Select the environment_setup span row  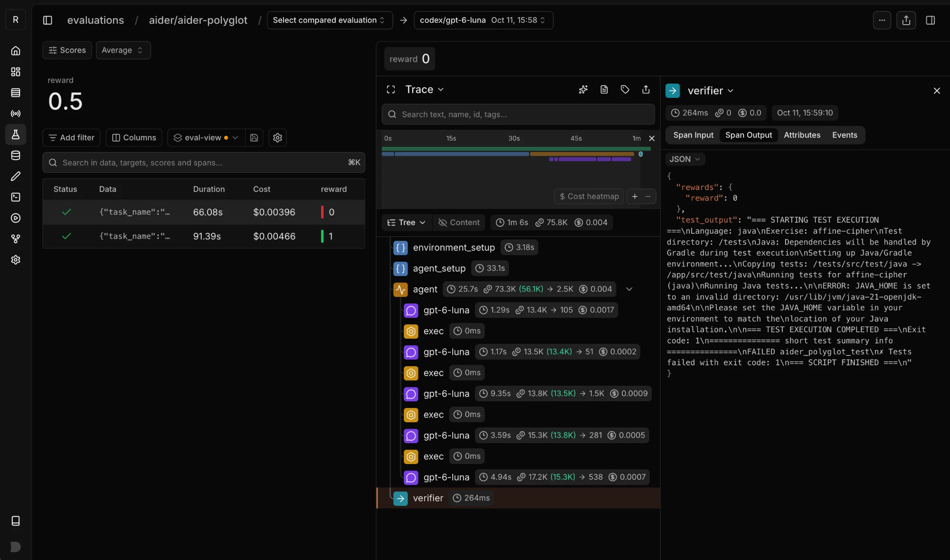coord(518,247)
